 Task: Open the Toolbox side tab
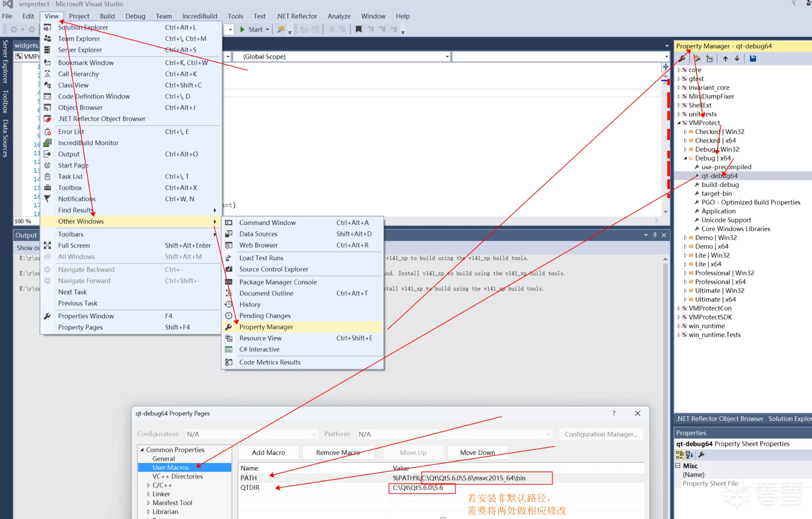pyautogui.click(x=5, y=102)
